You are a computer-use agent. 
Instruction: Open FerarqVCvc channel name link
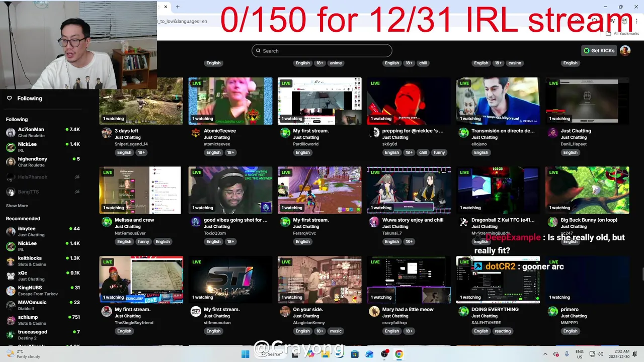coord(304,233)
